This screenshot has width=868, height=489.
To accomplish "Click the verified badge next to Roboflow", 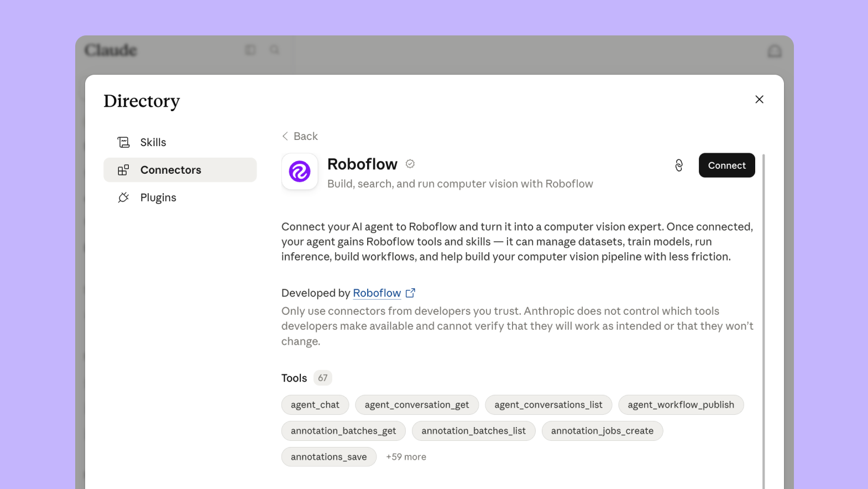I will point(410,164).
